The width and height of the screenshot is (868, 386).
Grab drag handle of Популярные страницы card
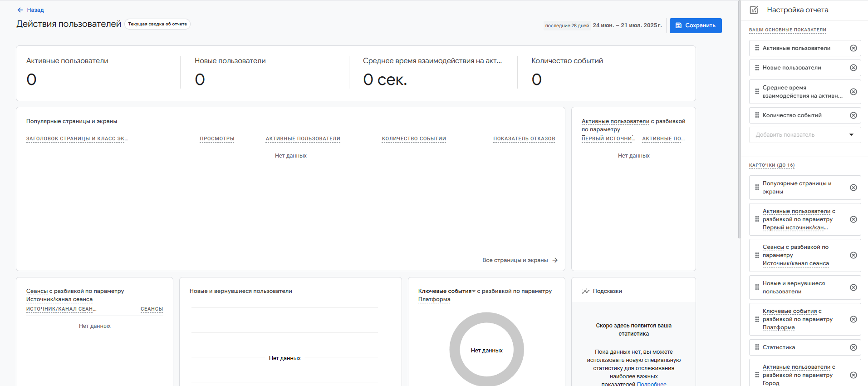(757, 188)
